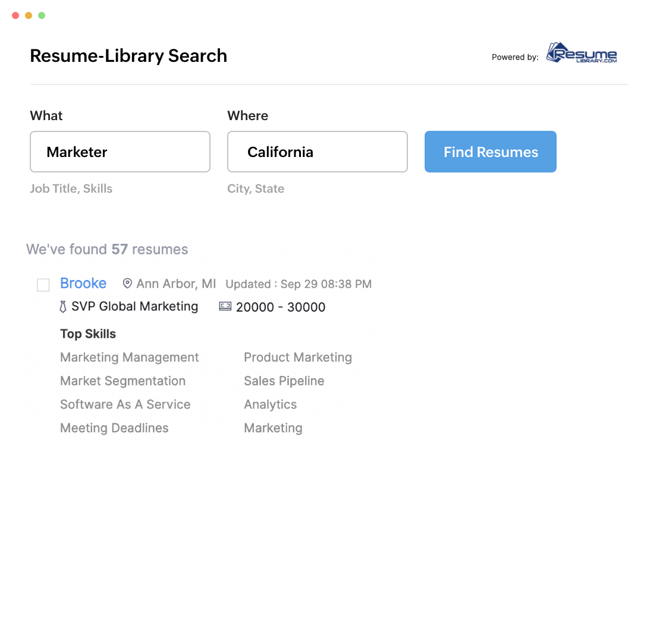Image resolution: width=672 pixels, height=628 pixels.
Task: Click the ResumeLibrary.com logo
Action: click(582, 54)
